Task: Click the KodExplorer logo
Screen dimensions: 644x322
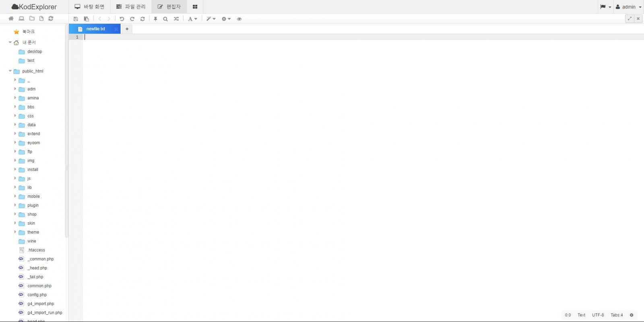Action: coord(34,7)
